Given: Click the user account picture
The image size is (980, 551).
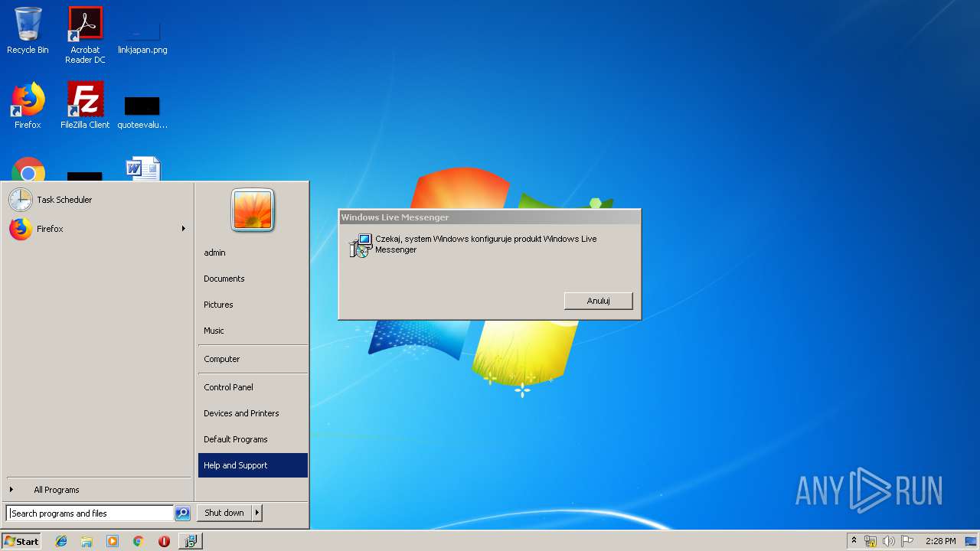Looking at the screenshot, I should (253, 210).
